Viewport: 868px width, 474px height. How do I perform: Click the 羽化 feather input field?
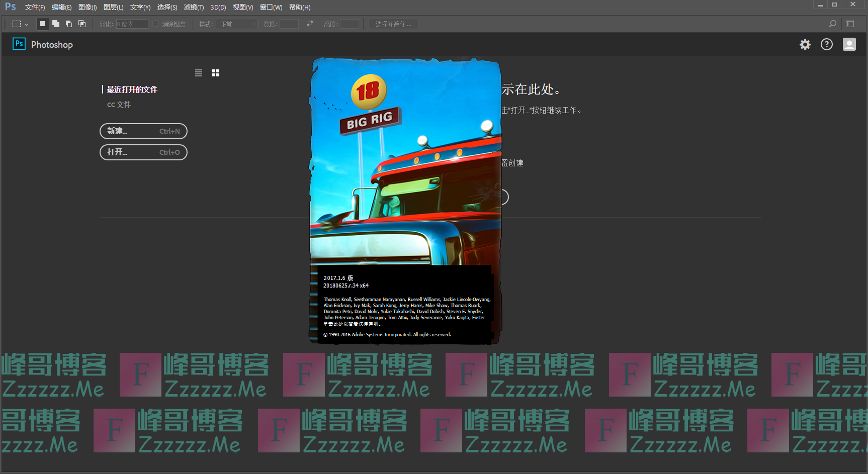[x=132, y=24]
